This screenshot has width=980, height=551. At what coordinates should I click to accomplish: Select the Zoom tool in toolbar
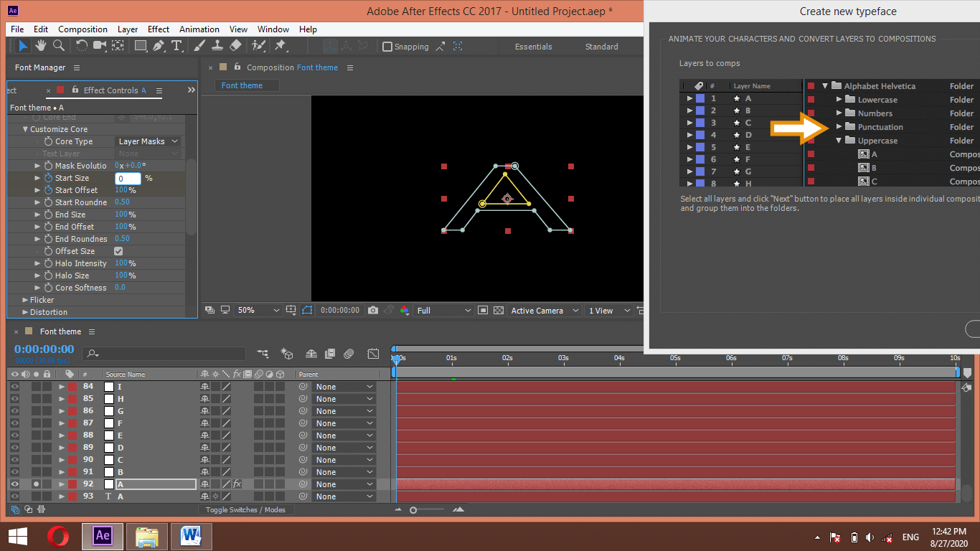tap(58, 46)
